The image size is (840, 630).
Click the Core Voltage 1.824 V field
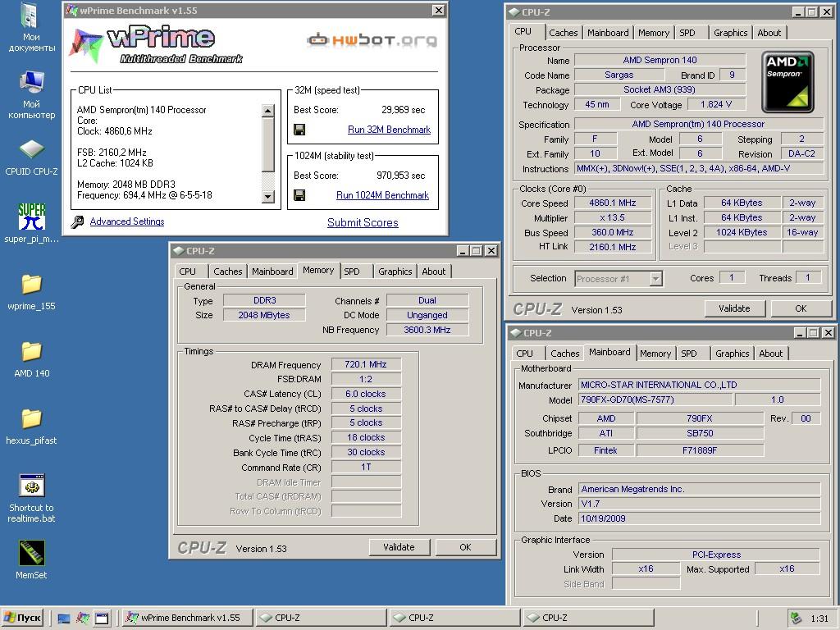(715, 104)
